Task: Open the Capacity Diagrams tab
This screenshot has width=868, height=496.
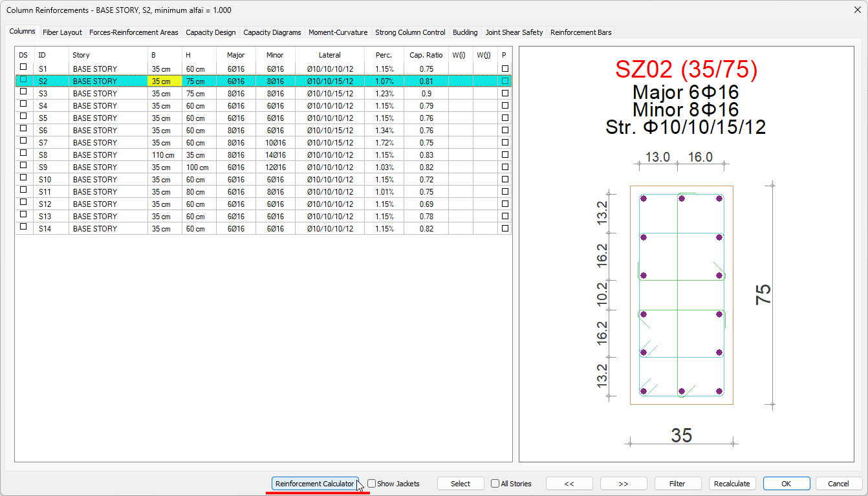Action: click(x=272, y=32)
